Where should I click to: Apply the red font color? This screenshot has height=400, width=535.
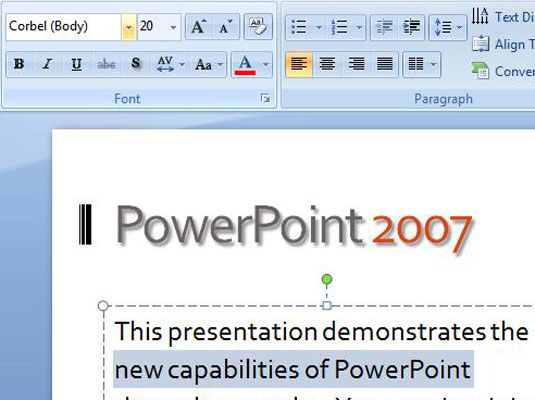245,65
